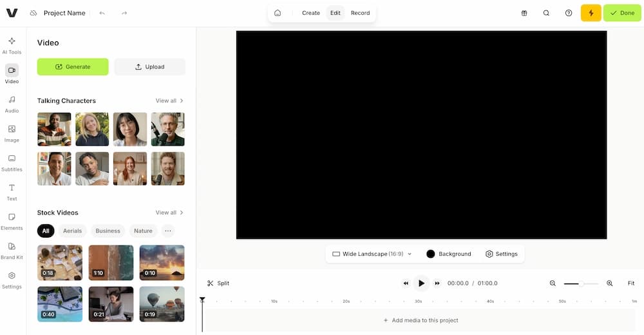
Task: Select the dark-haired woman with glasses character
Action: (130, 129)
